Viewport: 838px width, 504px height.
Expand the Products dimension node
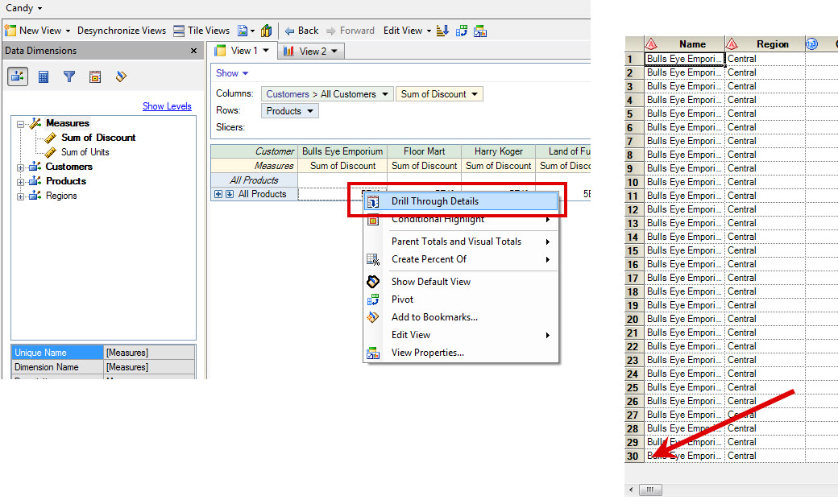click(x=20, y=181)
